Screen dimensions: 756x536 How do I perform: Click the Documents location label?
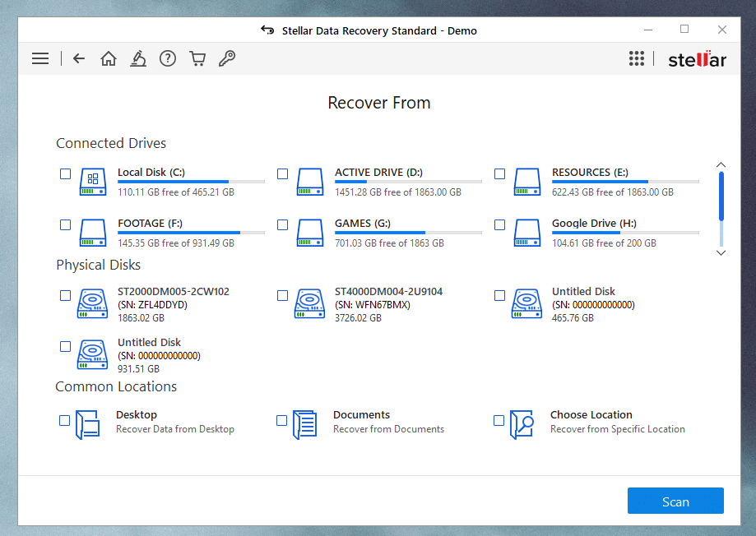point(361,415)
